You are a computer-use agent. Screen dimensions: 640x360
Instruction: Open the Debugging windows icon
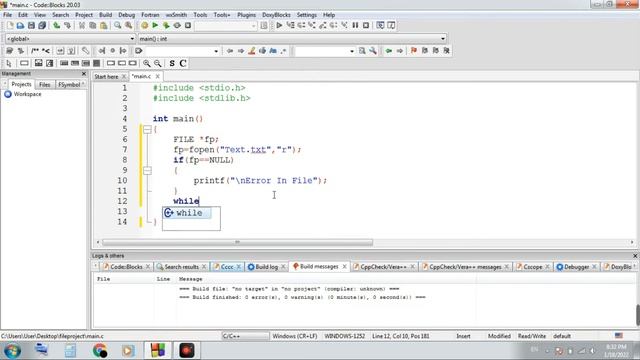pyautogui.click(x=380, y=25)
